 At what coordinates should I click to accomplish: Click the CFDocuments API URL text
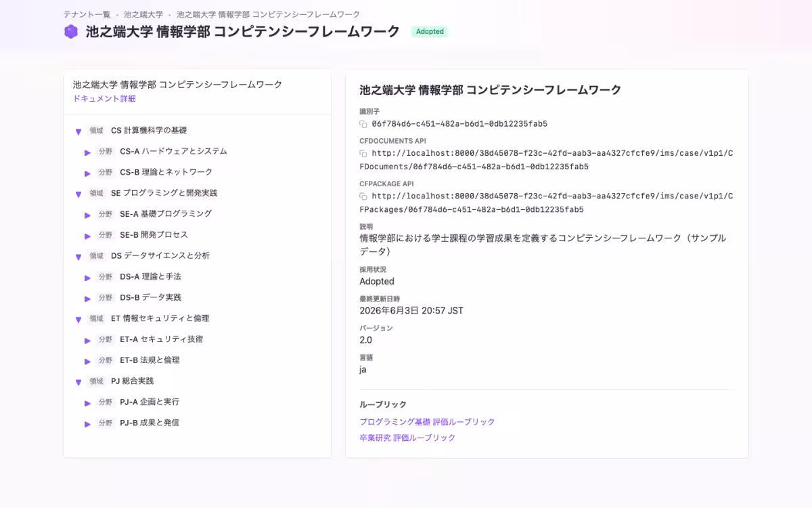point(546,160)
